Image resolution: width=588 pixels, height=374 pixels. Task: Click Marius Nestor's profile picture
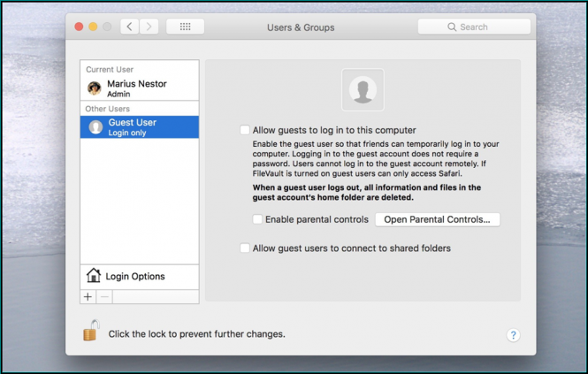[x=94, y=88]
